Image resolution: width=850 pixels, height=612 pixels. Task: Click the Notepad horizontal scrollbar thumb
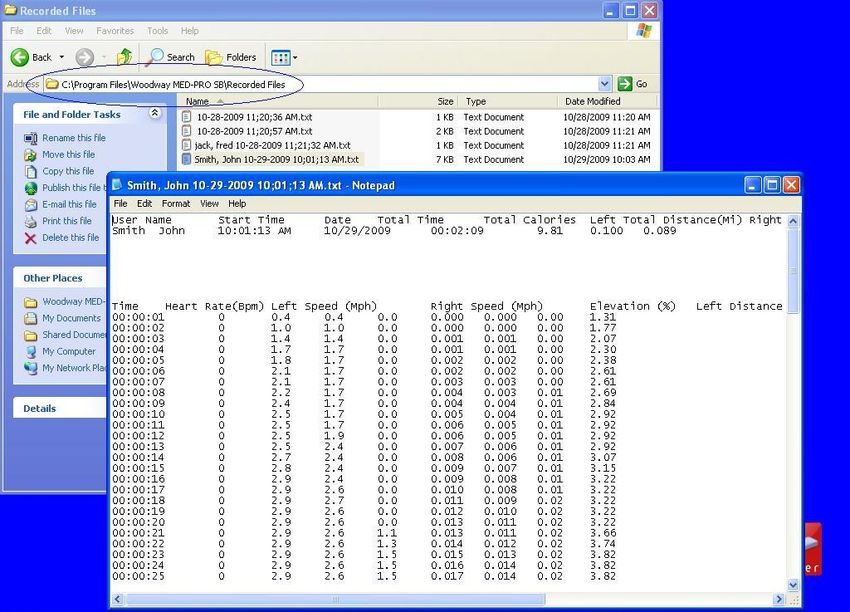tap(336, 599)
